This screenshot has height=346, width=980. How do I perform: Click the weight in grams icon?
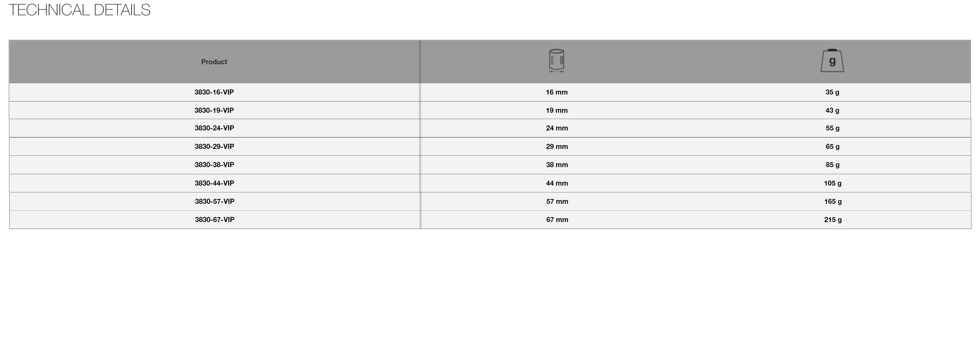(832, 61)
